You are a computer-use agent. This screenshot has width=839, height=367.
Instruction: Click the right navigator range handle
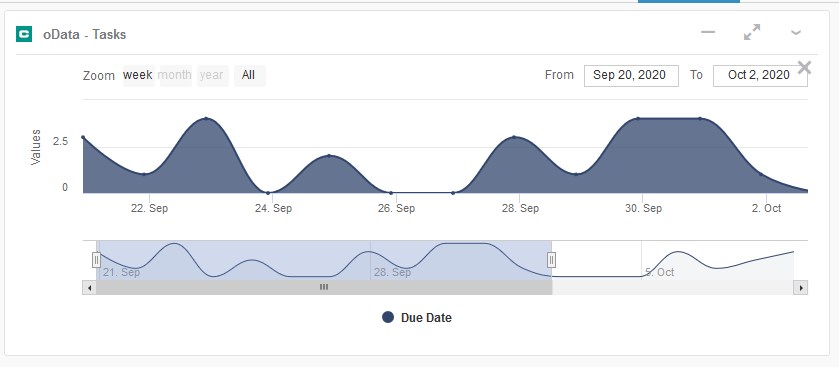pos(552,260)
